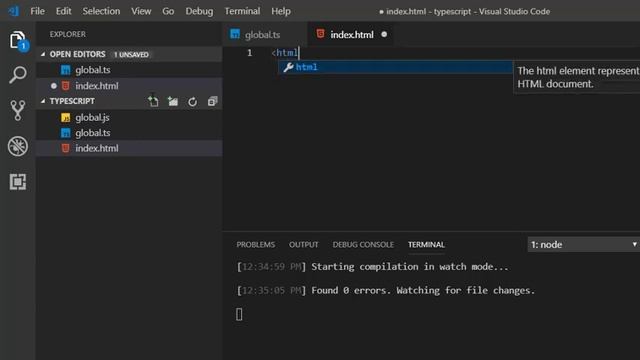Open the terminal selector '1: node' dropdown

[584, 244]
